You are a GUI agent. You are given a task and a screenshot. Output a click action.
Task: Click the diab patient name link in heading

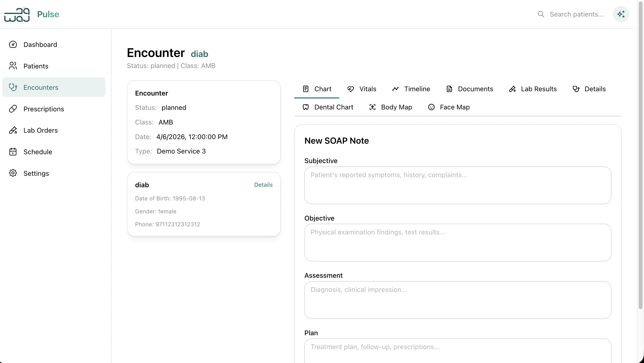click(x=199, y=54)
